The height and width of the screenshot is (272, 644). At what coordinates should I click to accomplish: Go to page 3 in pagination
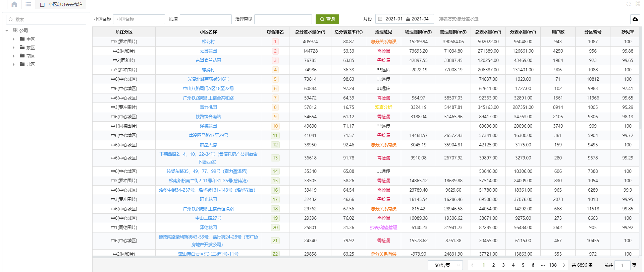coord(503,265)
